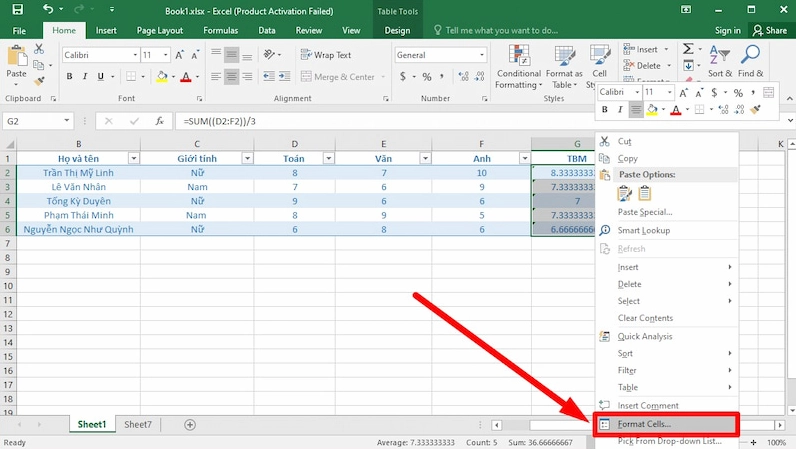Image resolution: width=796 pixels, height=449 pixels.
Task: Click the Wrap Text button
Action: (x=326, y=55)
